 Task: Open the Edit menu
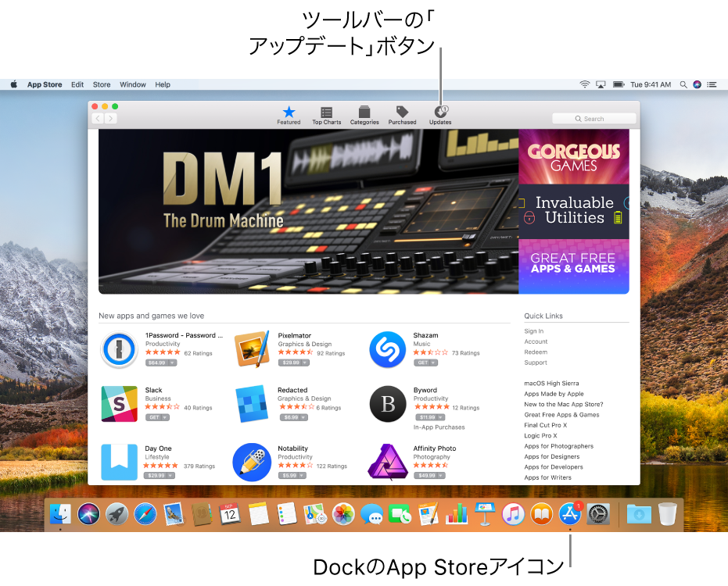(77, 84)
